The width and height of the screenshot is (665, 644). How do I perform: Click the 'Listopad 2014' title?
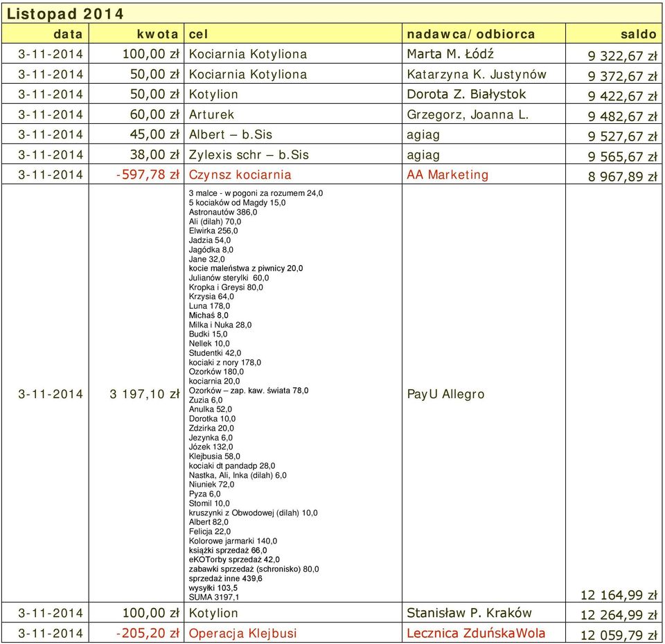65,14
